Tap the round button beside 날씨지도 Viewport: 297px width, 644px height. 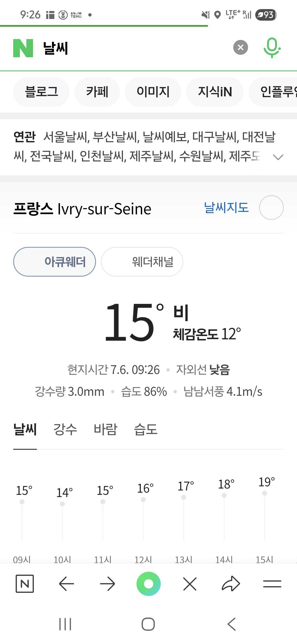(271, 208)
